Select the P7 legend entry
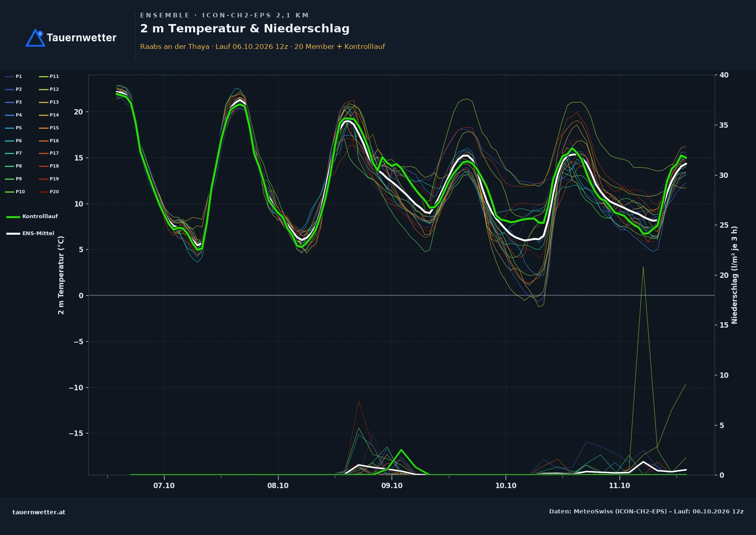 click(x=14, y=153)
